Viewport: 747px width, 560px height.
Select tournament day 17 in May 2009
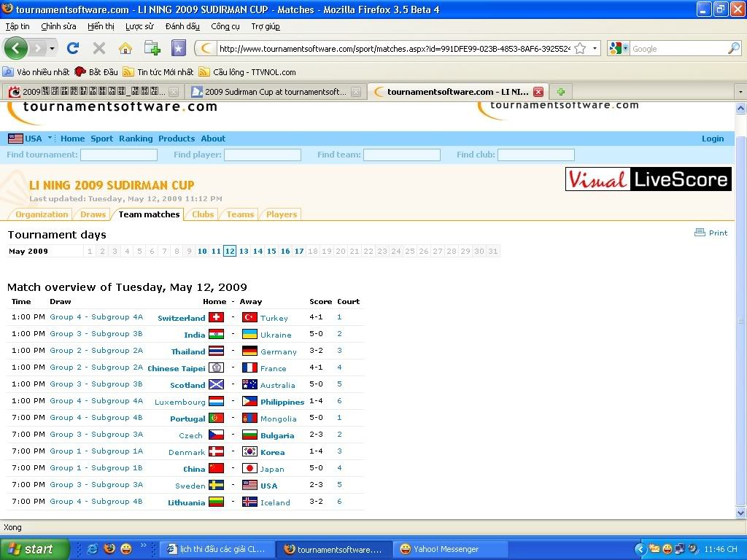pos(299,251)
